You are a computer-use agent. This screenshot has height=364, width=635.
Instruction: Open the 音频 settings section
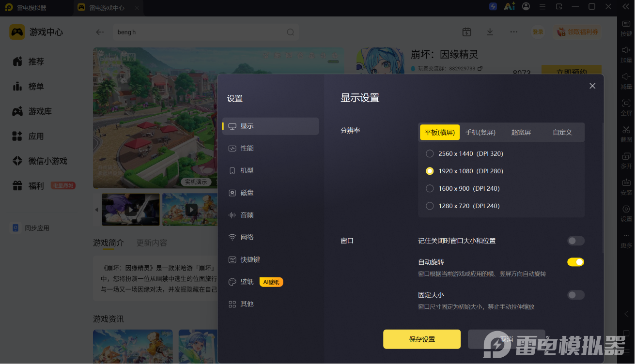[270, 215]
